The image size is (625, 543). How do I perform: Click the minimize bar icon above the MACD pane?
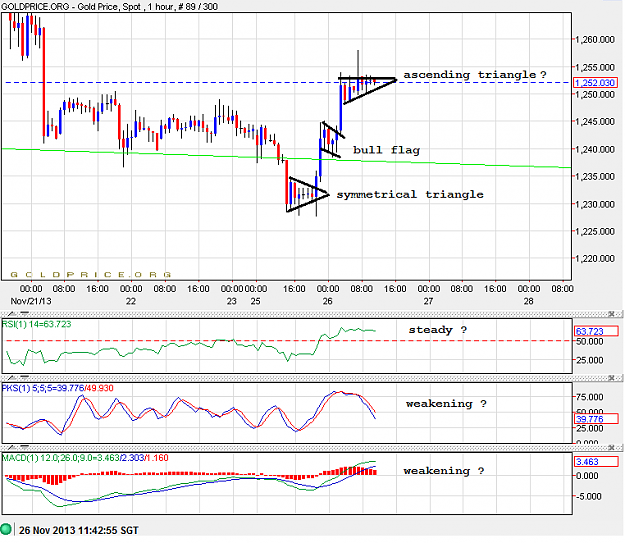pos(24,447)
